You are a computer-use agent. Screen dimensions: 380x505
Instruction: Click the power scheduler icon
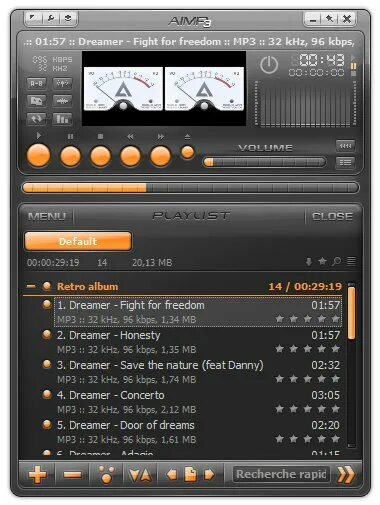[x=269, y=65]
